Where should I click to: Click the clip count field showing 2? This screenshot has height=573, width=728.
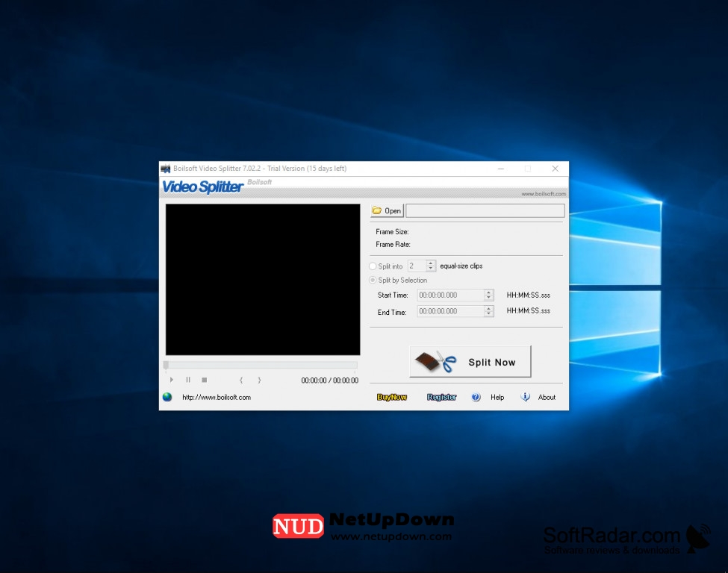(x=417, y=266)
